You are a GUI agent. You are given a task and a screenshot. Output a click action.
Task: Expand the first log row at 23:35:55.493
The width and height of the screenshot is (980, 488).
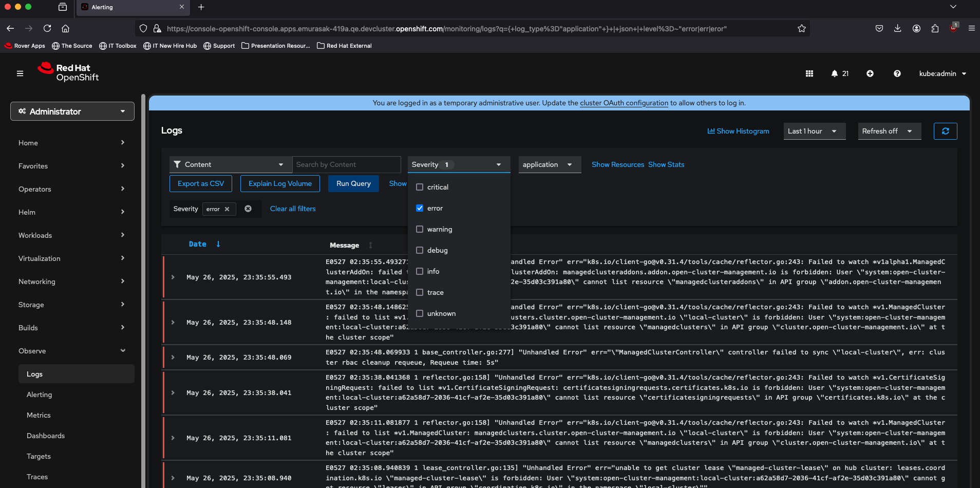pos(173,277)
